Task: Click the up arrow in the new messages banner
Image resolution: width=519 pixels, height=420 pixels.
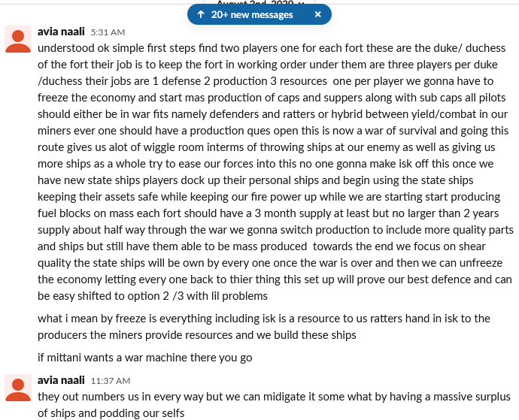Action: [201, 14]
